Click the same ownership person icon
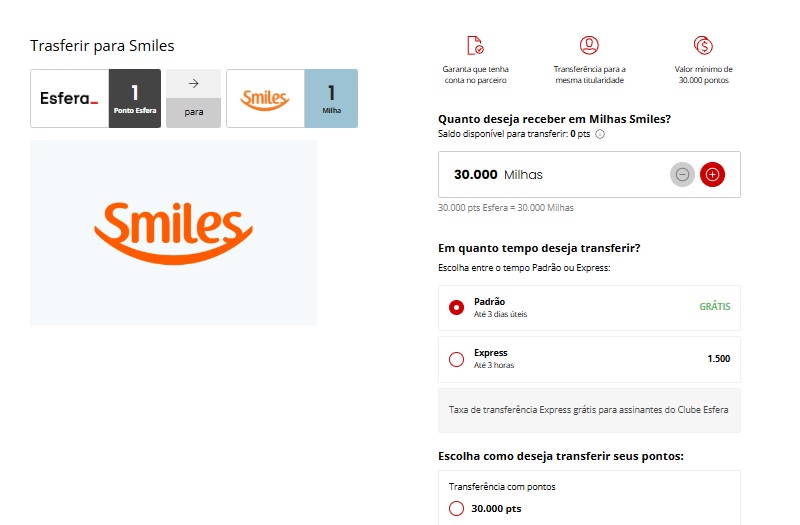The width and height of the screenshot is (800, 525). (589, 46)
